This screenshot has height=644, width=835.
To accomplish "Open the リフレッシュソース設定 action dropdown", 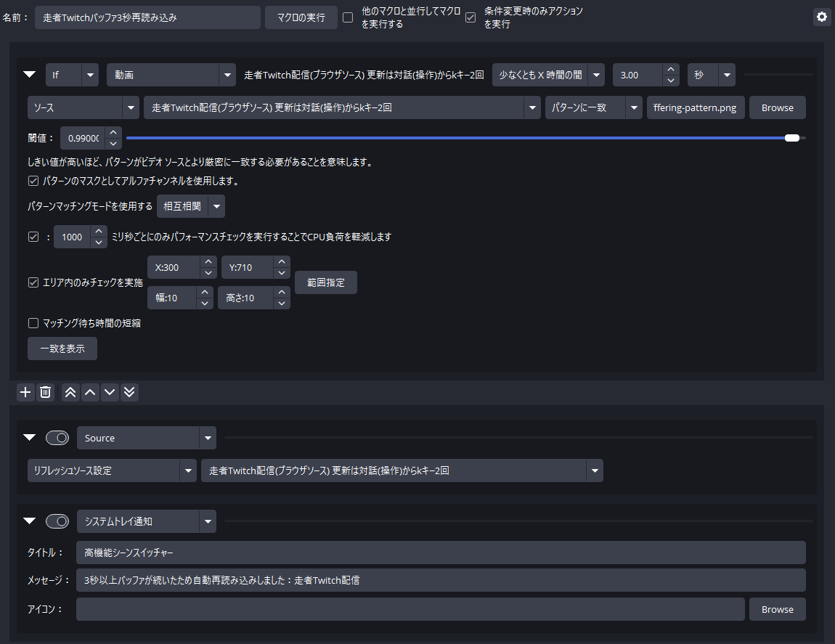I will click(112, 470).
